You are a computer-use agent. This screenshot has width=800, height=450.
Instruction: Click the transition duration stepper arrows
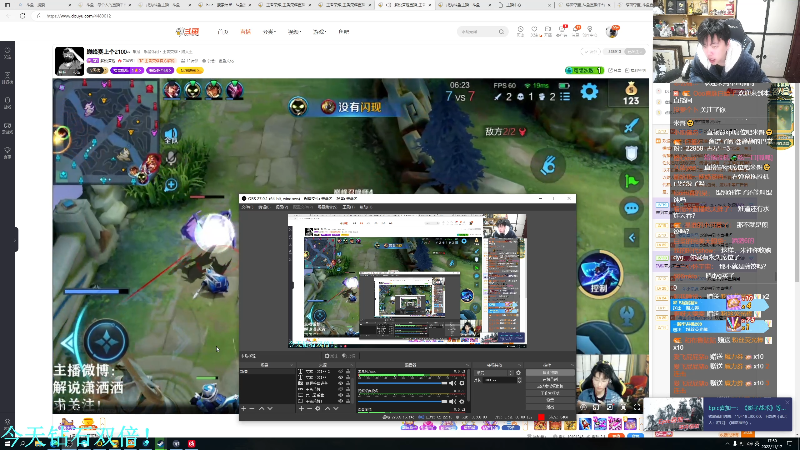(519, 380)
